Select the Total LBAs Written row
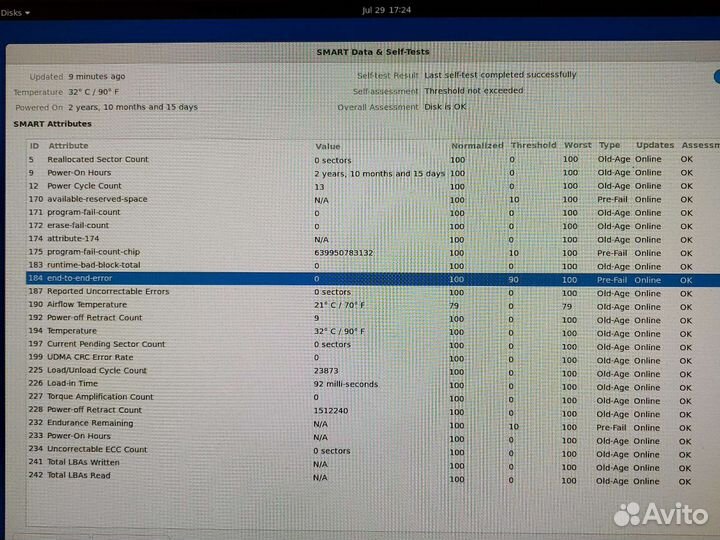Viewport: 720px width, 540px height. (373, 463)
